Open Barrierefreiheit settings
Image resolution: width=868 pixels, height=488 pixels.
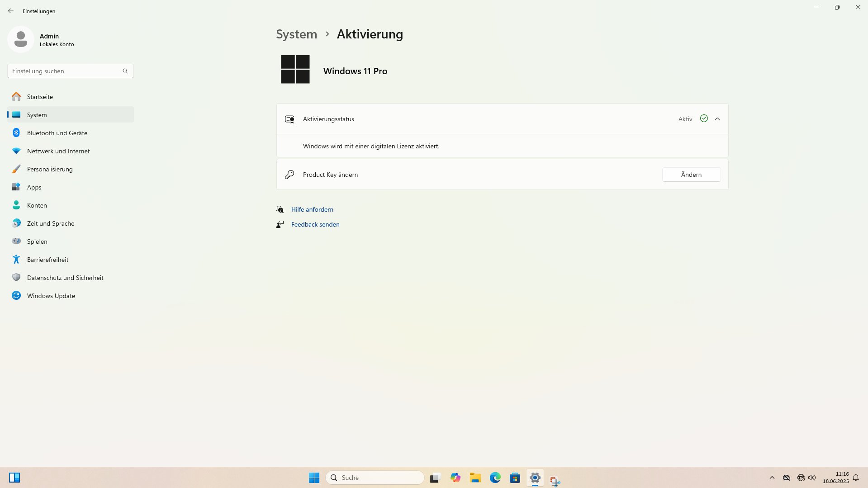(47, 259)
